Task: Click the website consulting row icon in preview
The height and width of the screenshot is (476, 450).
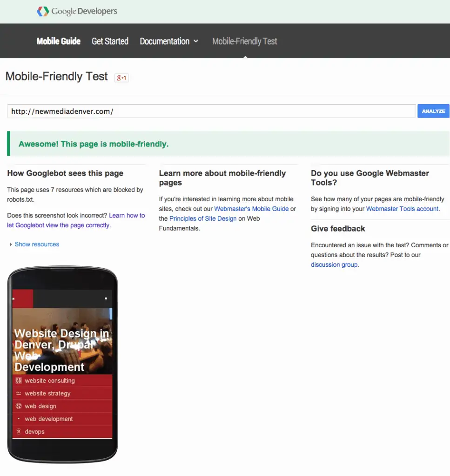Action: click(19, 380)
